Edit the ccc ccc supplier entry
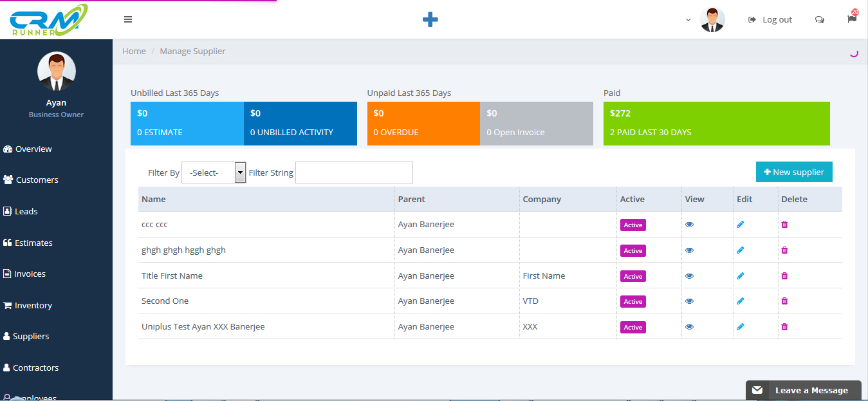 point(740,224)
